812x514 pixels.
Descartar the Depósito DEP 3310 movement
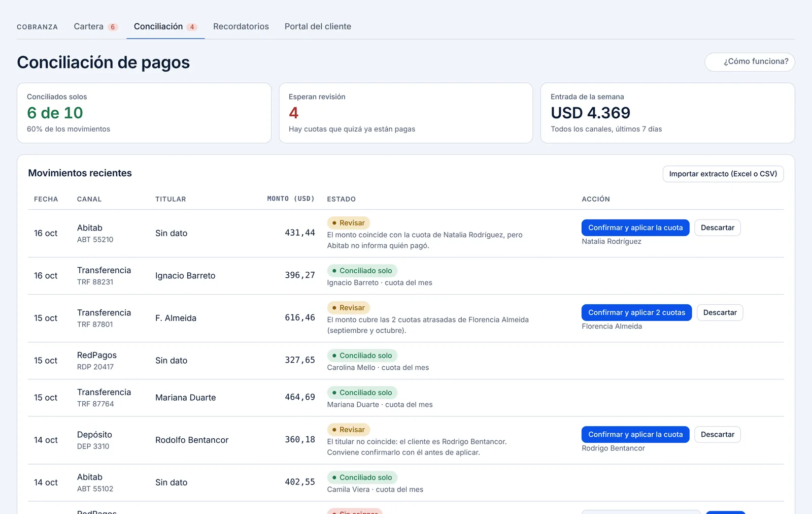718,434
